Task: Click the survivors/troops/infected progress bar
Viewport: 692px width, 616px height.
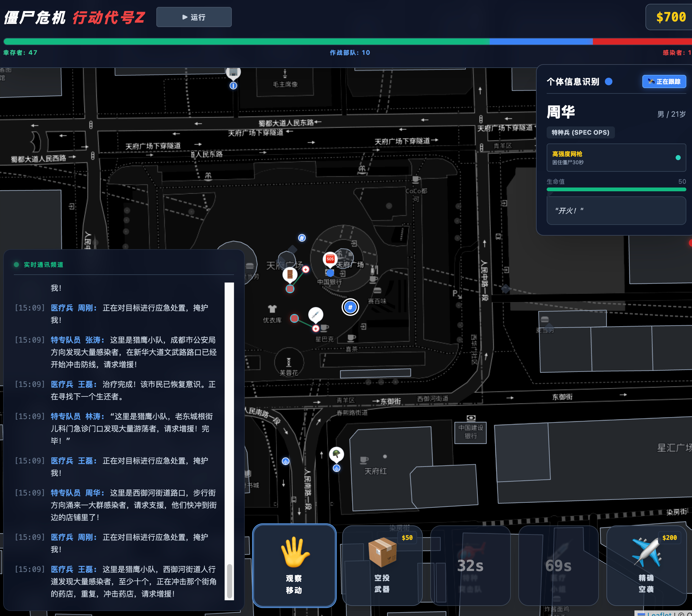Action: pos(348,42)
